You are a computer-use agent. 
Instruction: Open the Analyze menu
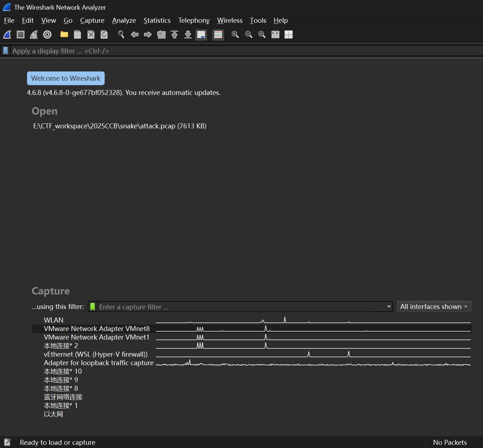pos(124,21)
